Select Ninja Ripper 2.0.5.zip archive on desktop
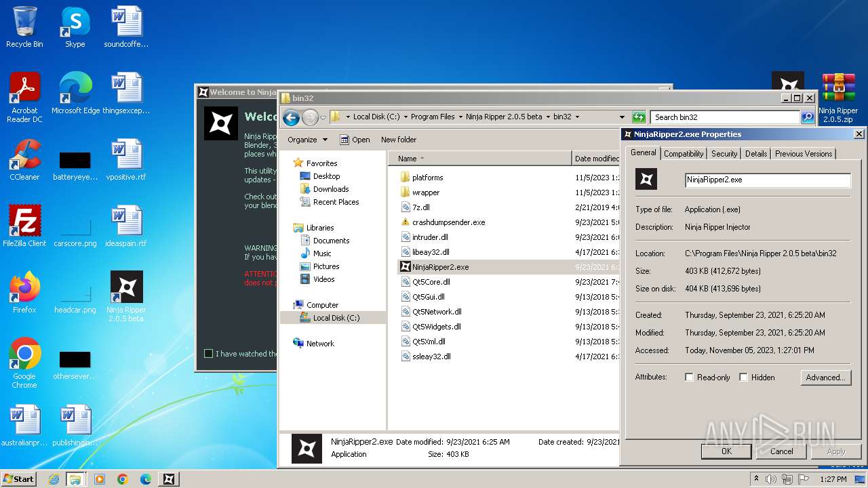 click(x=838, y=98)
